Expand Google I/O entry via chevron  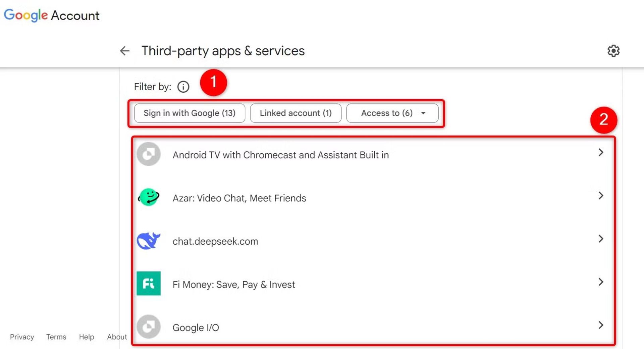(x=601, y=325)
